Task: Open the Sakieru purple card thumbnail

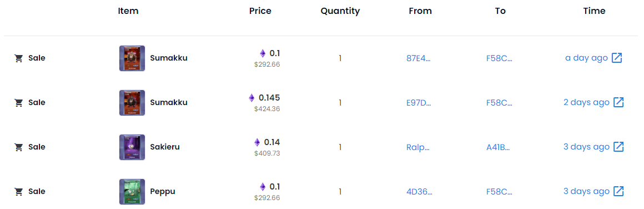Action: pos(132,147)
